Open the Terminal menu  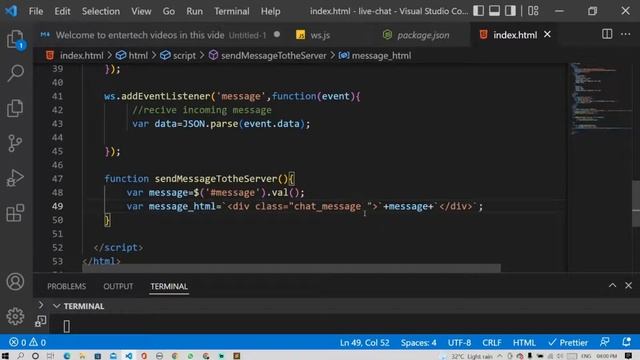point(232,11)
